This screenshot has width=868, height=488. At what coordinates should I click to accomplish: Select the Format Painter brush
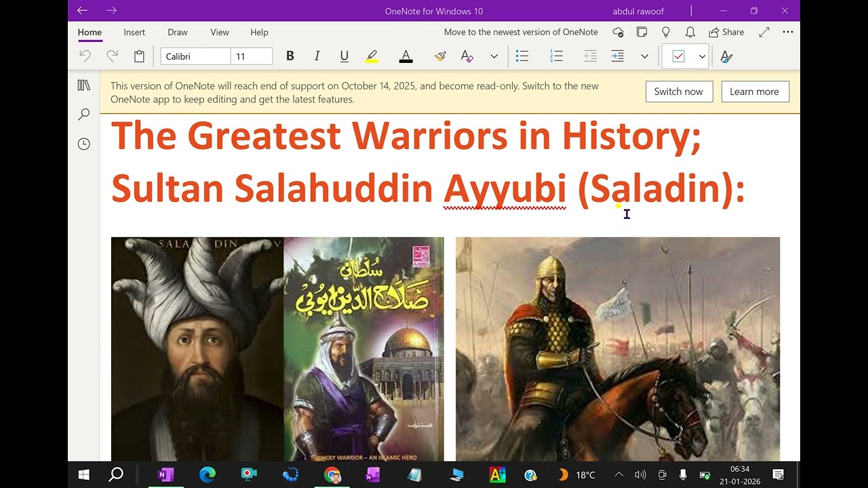click(440, 56)
